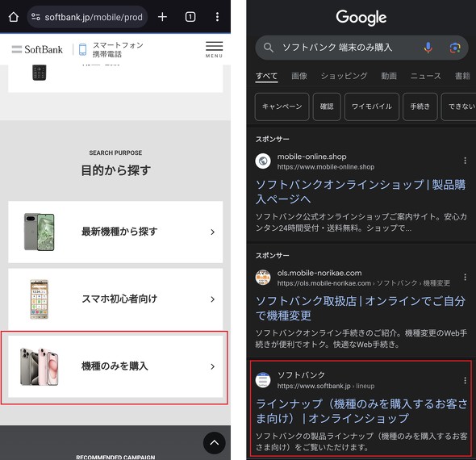The image size is (476, 460).
Task: Open 最新機種から探す card
Action: (115, 232)
